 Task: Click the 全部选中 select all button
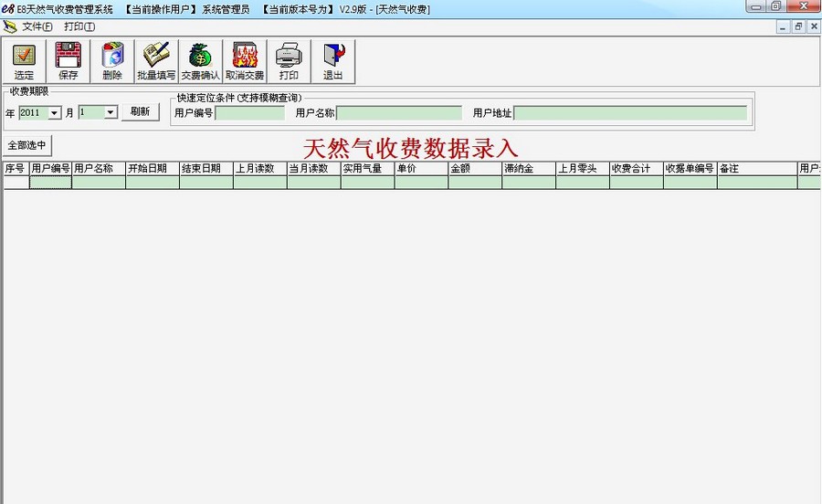tap(27, 145)
